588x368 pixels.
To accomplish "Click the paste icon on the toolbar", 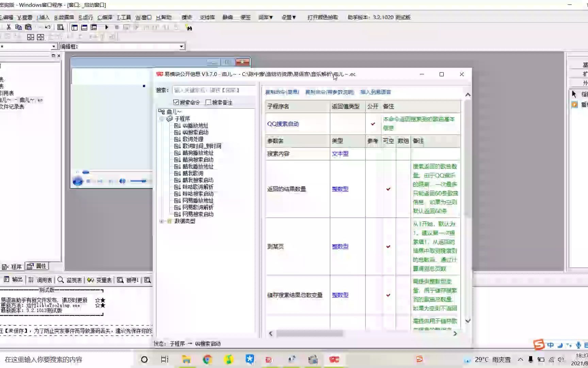I will pos(29,27).
